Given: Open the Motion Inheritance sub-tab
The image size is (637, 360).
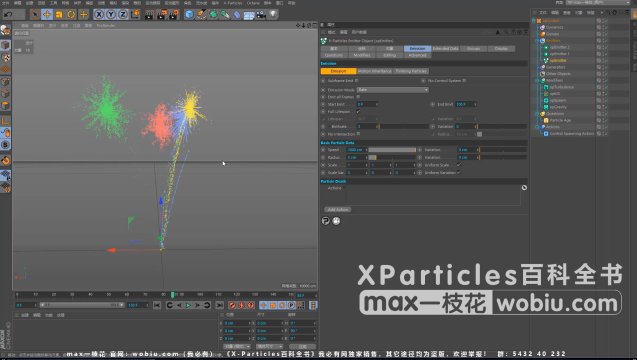Looking at the screenshot, I should [x=375, y=71].
